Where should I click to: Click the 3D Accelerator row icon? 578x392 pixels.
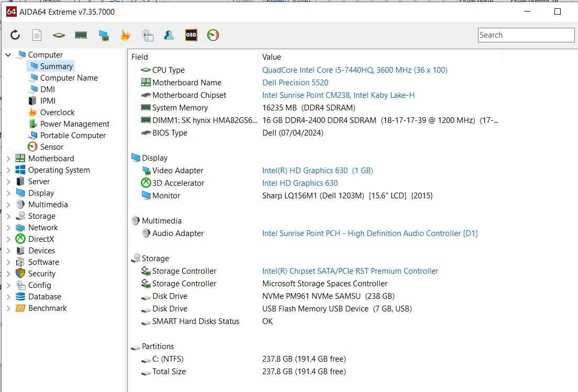(146, 183)
